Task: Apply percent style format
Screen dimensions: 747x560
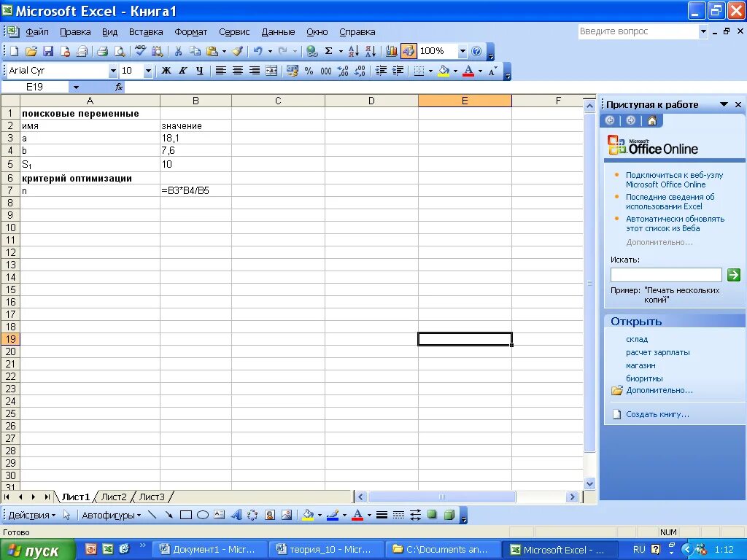Action: click(309, 71)
